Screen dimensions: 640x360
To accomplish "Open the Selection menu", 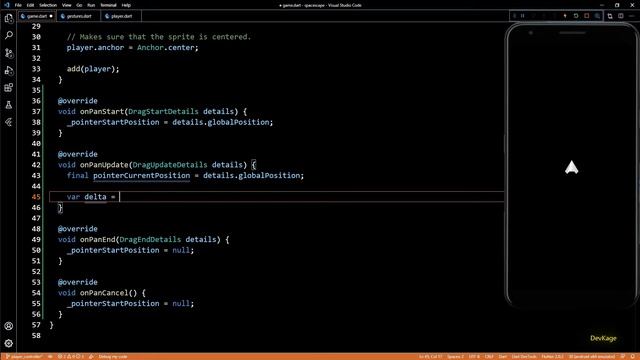I will click(48, 5).
